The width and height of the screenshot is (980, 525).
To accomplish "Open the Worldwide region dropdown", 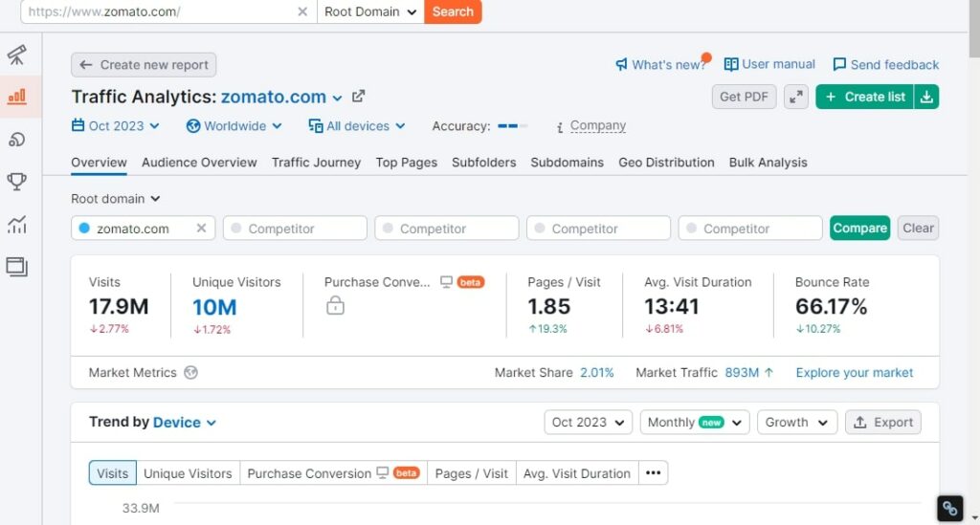I will click(234, 126).
